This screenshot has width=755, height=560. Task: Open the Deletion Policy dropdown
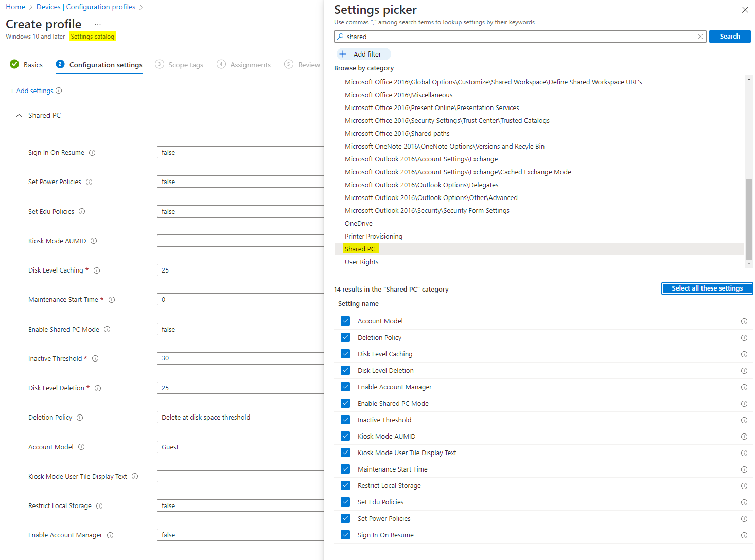[240, 417]
